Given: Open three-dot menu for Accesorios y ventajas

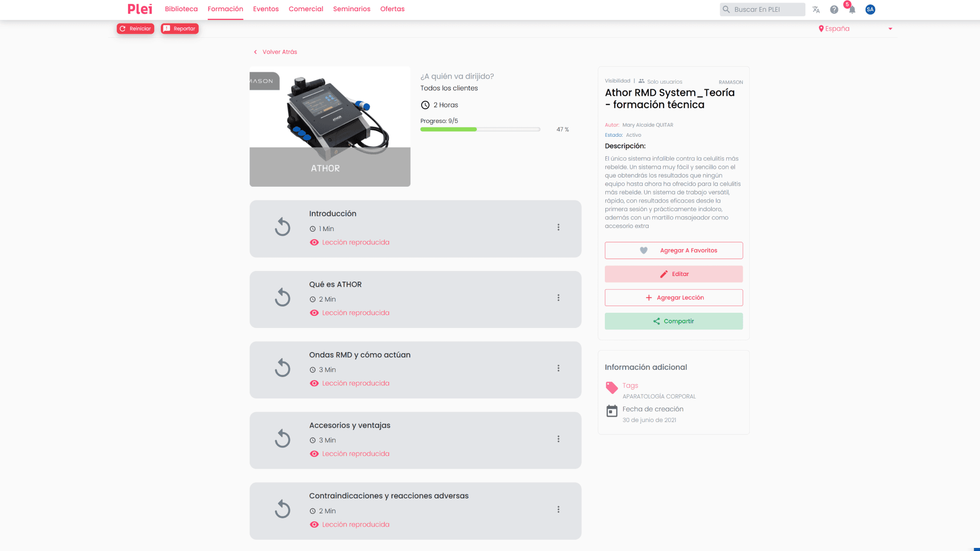Looking at the screenshot, I should click(x=558, y=439).
